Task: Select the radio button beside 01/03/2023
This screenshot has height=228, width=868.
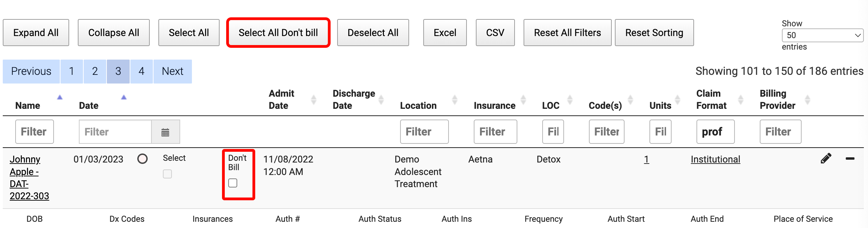Action: click(x=142, y=159)
